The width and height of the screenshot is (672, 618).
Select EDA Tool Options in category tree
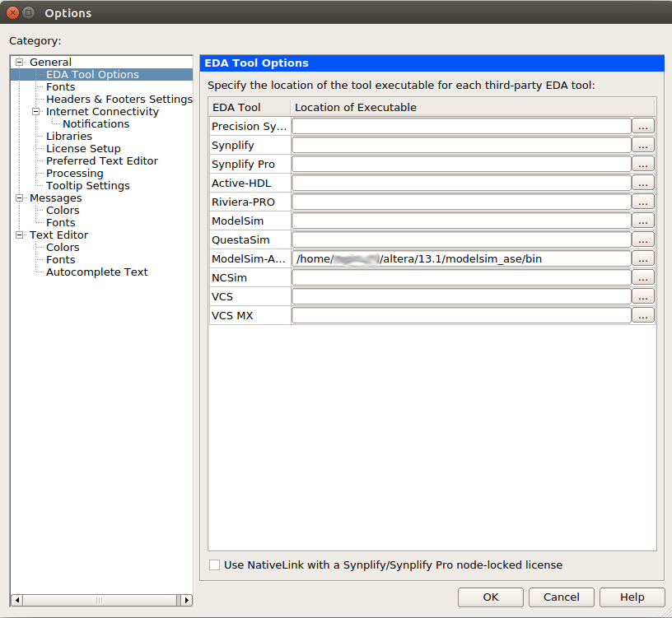(x=92, y=75)
